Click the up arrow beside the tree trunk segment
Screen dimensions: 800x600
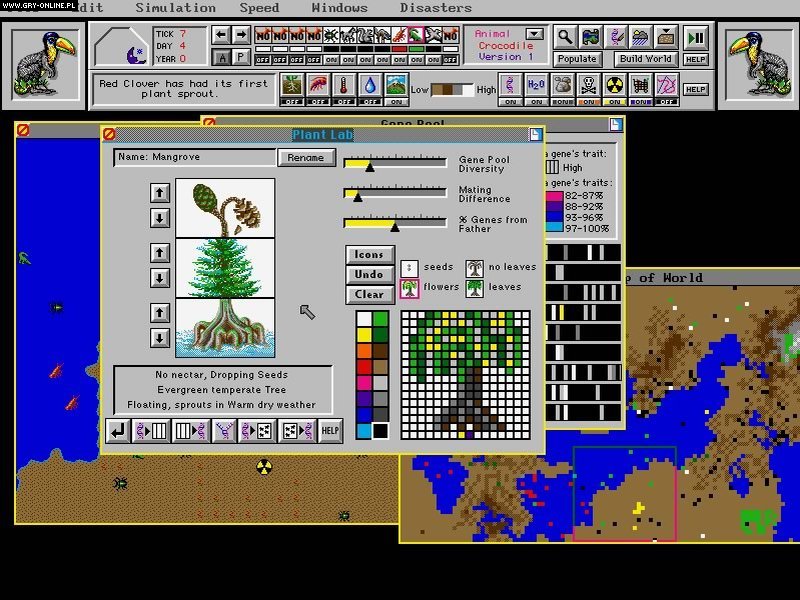click(x=160, y=251)
